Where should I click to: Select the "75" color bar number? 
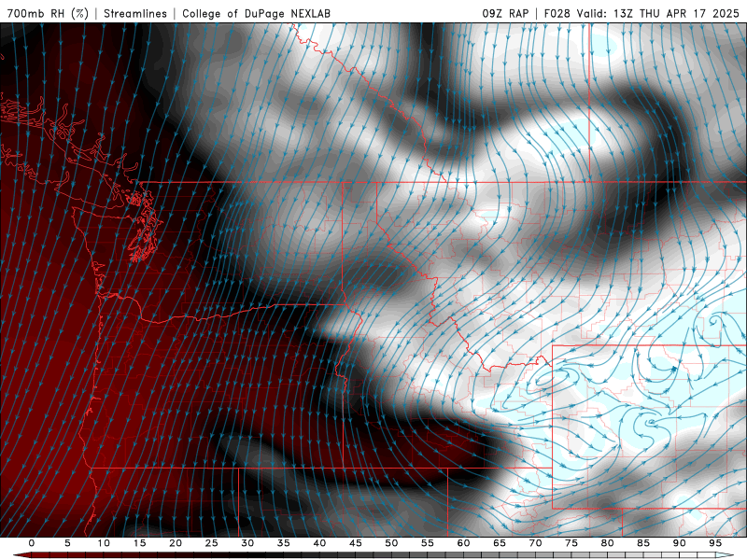(x=571, y=543)
